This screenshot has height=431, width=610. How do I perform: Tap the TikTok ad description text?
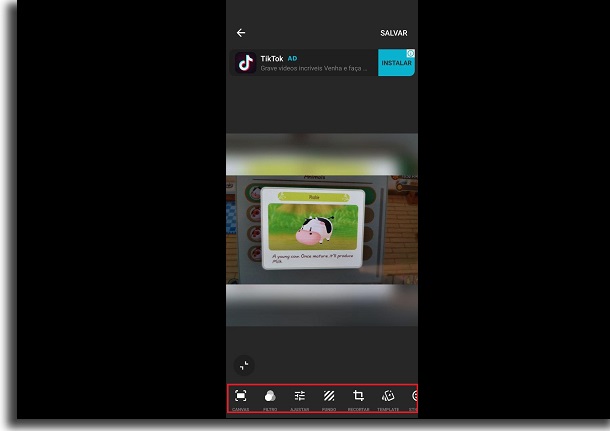314,68
